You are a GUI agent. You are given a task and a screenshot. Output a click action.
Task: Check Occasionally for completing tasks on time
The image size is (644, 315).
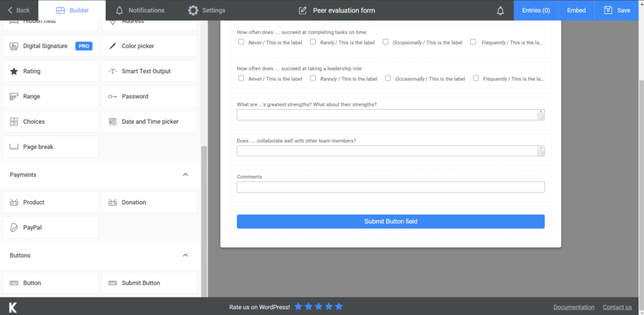click(386, 42)
